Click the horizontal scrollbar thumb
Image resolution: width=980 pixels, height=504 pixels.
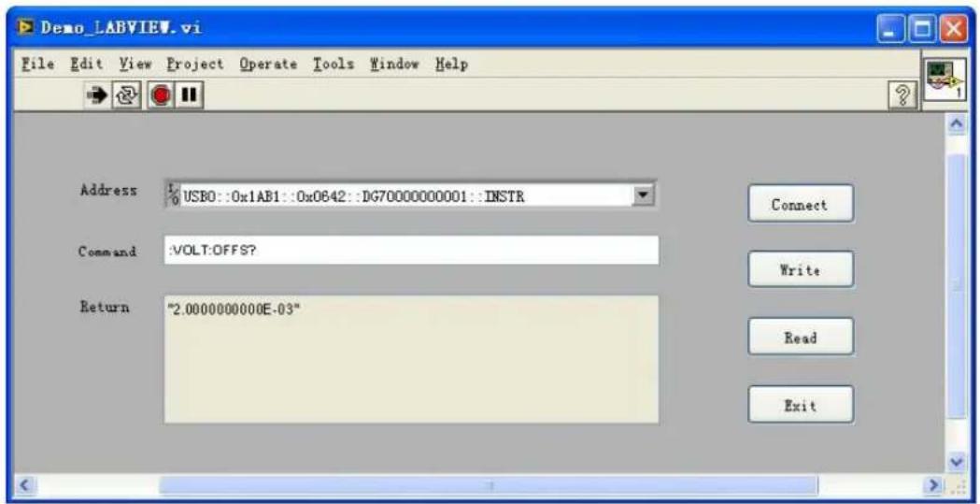488,484
